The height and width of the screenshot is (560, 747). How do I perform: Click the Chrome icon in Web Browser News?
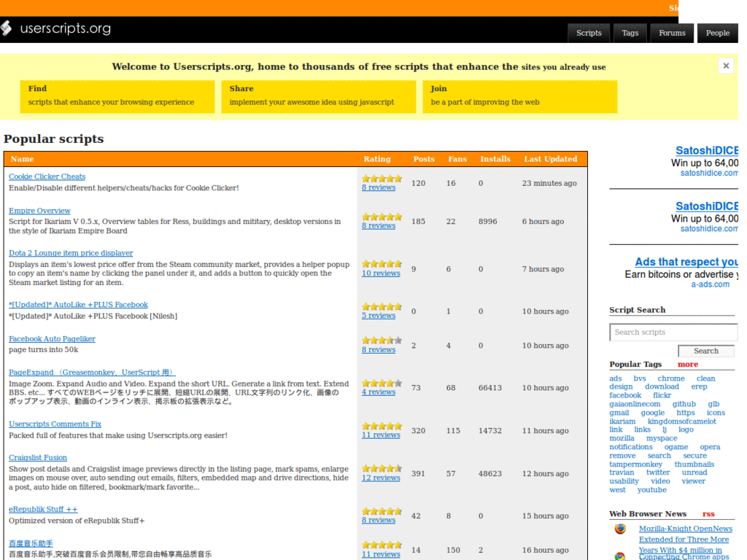tap(619, 556)
